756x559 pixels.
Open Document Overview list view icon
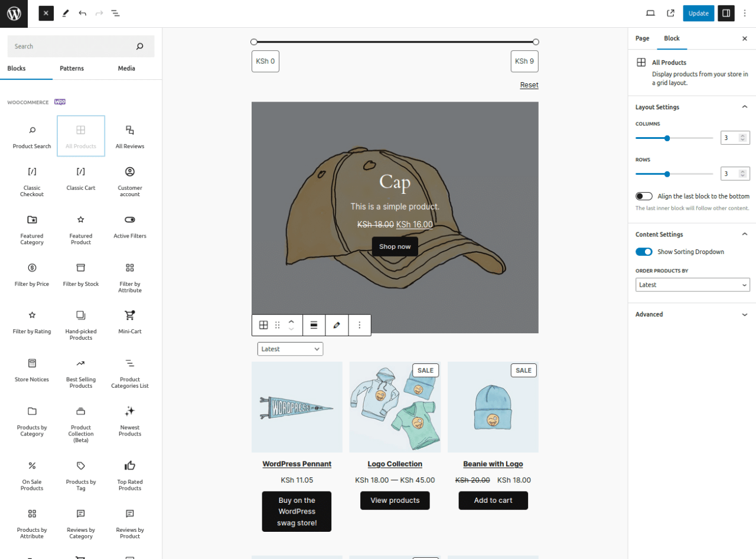coord(116,13)
